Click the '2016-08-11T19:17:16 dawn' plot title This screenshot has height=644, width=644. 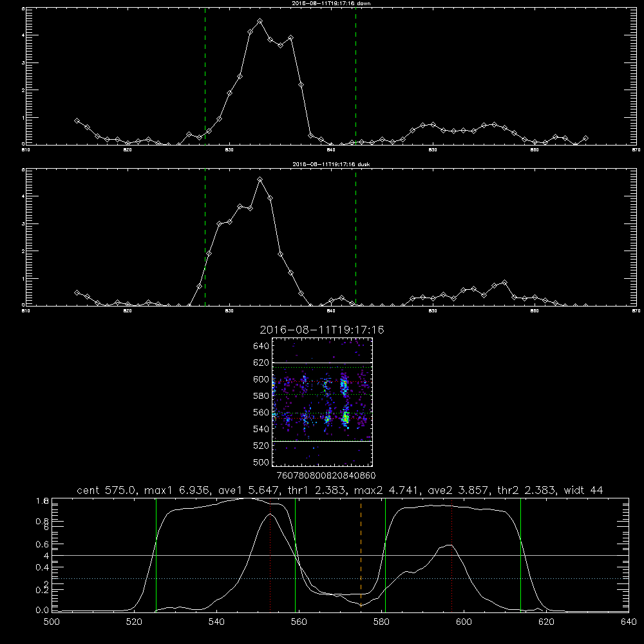point(331,3)
